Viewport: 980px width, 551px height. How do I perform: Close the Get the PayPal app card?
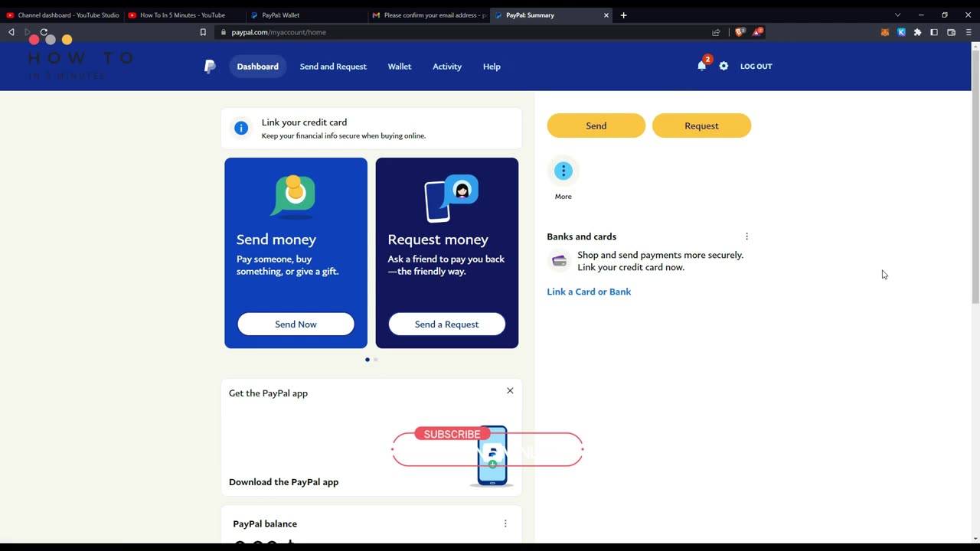pos(510,390)
